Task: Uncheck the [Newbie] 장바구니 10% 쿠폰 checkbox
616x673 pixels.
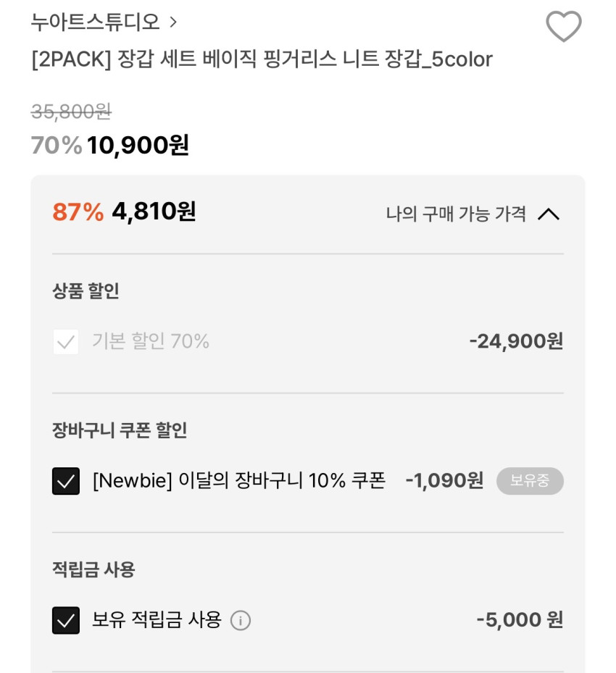Action: [x=66, y=481]
